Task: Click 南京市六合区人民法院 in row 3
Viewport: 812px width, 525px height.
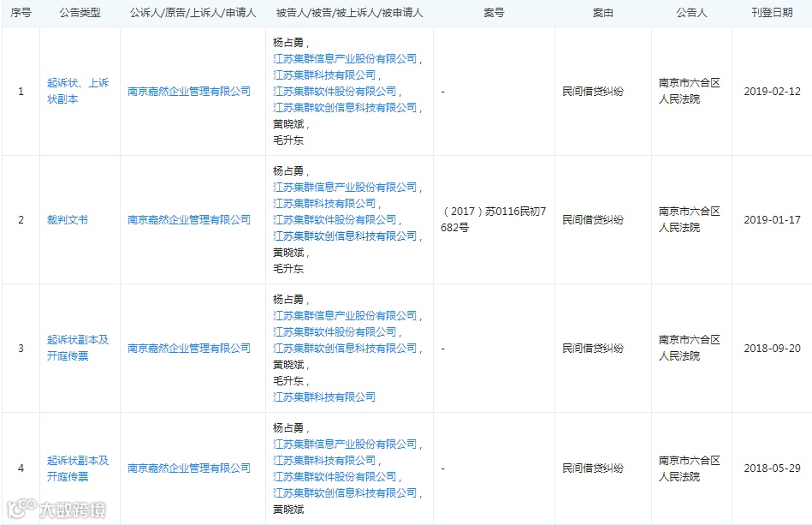Action: click(690, 348)
